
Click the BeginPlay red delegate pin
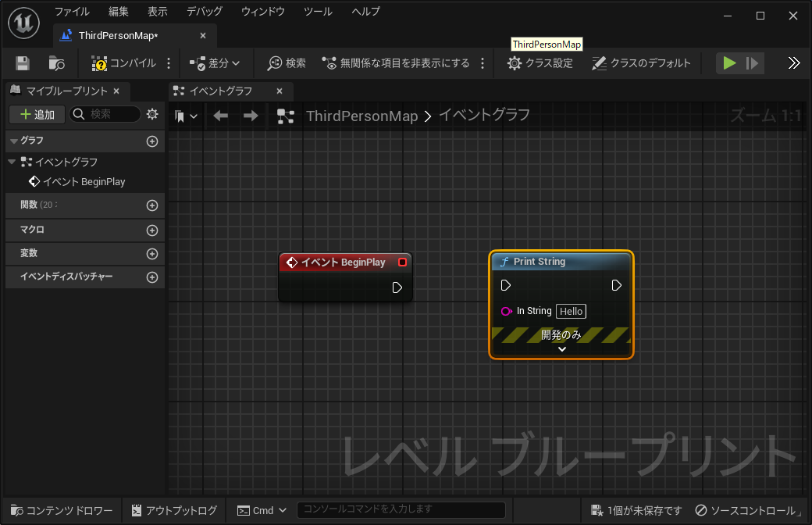tap(402, 262)
